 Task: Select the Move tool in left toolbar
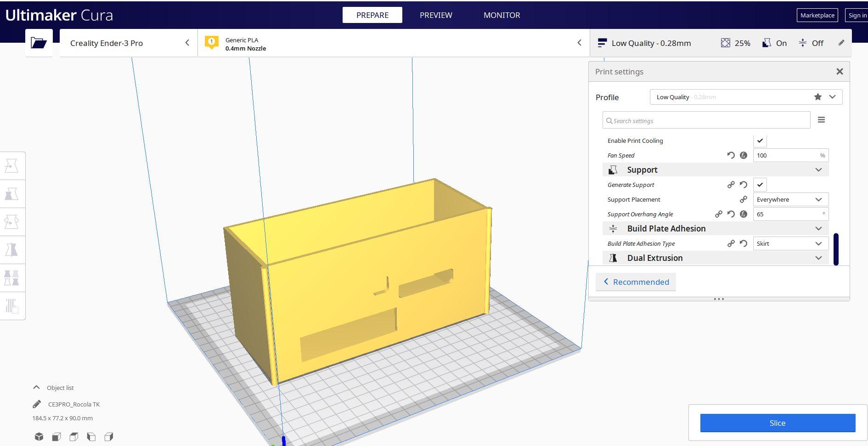coord(11,166)
